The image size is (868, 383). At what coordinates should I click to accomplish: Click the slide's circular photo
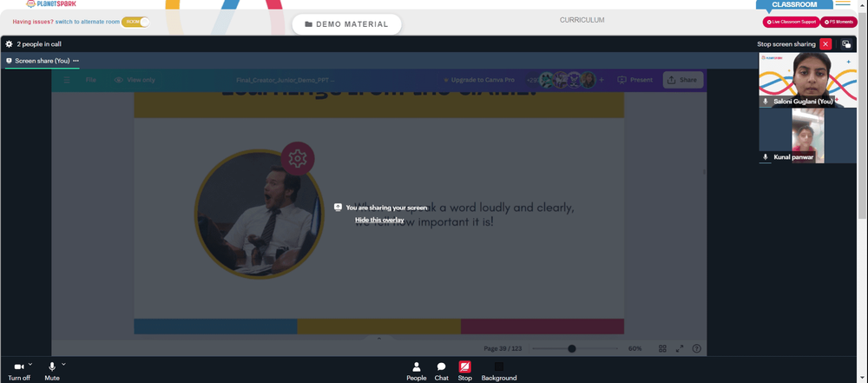pos(259,214)
